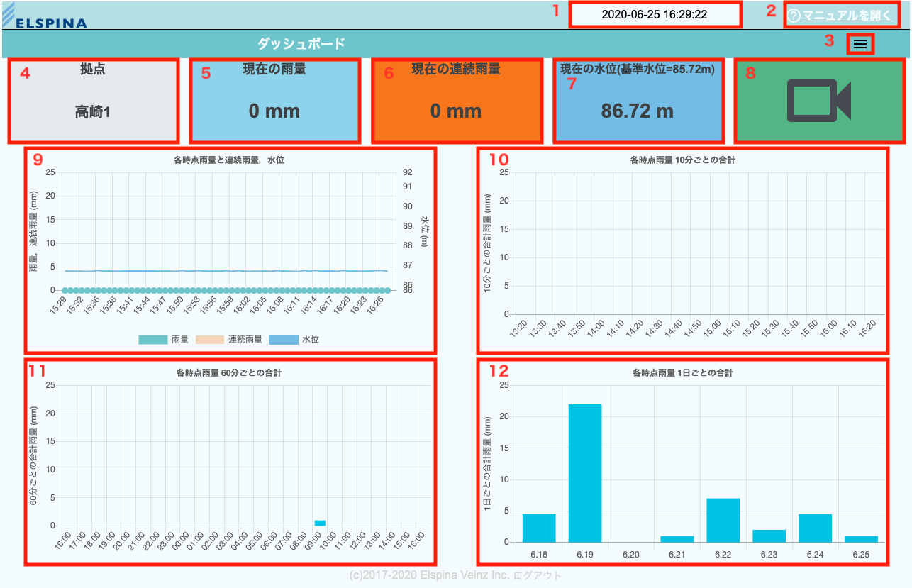Click the 現在の水位 86.72 m tile
The image size is (912, 588).
pos(638,101)
